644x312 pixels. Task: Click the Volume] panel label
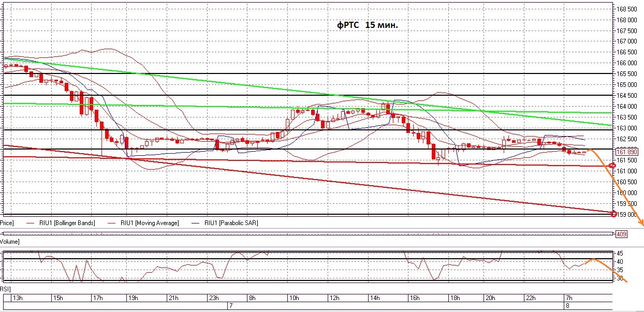[x=9, y=242]
